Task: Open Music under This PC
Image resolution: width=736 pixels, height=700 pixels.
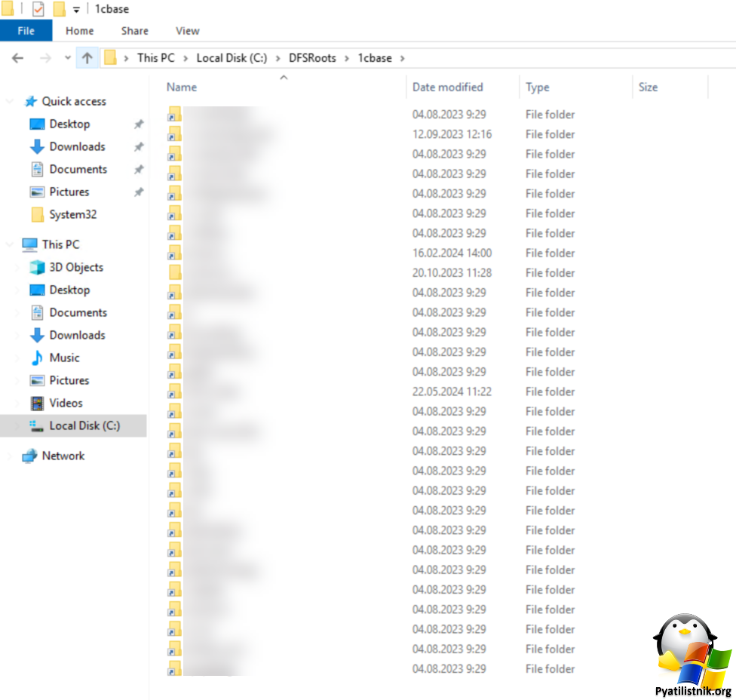Action: [64, 358]
